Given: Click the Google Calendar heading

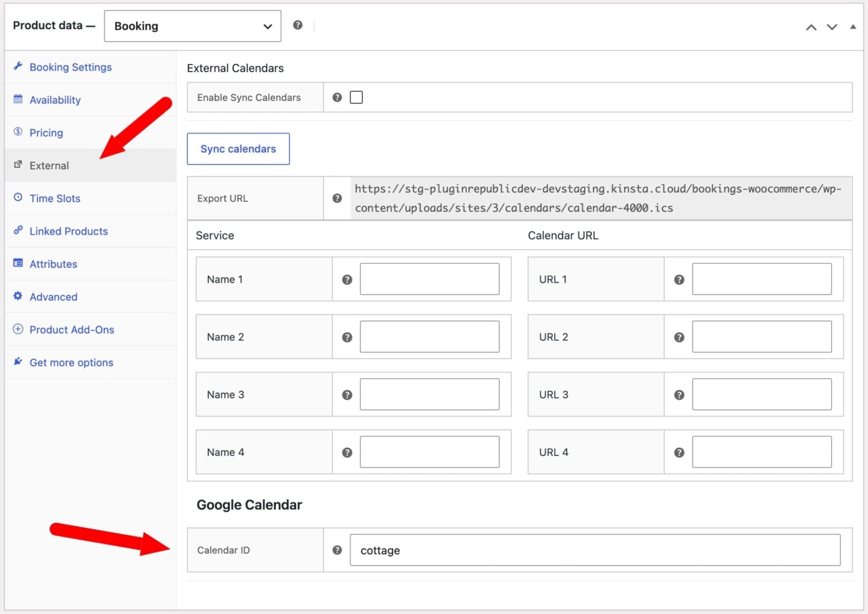Looking at the screenshot, I should point(249,505).
